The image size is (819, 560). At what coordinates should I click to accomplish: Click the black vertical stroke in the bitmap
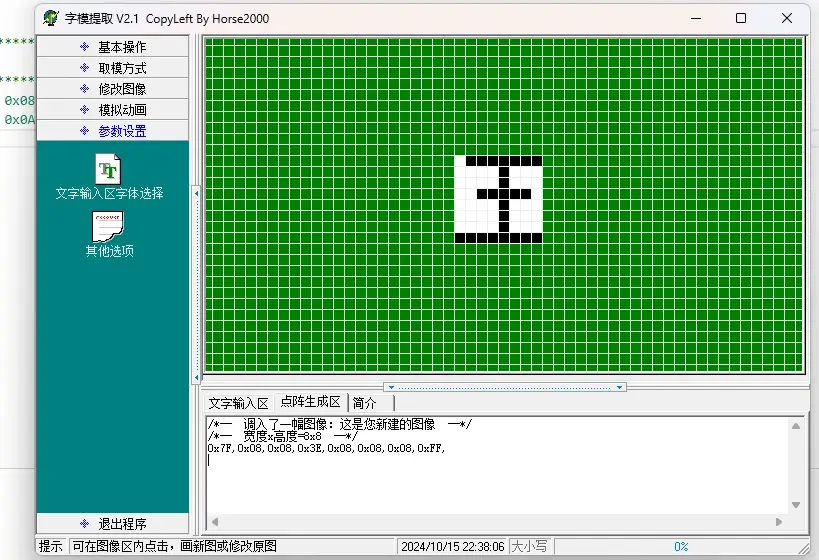(x=504, y=199)
